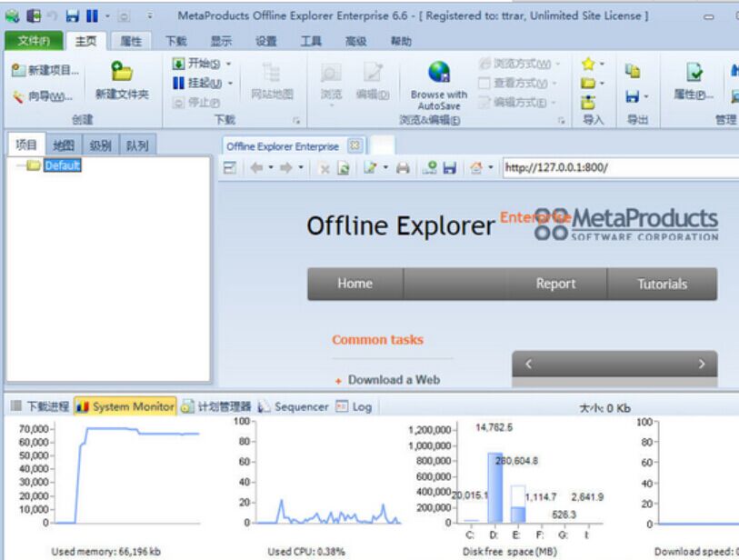
Task: Click the save icon in the quick access bar
Action: click(72, 16)
